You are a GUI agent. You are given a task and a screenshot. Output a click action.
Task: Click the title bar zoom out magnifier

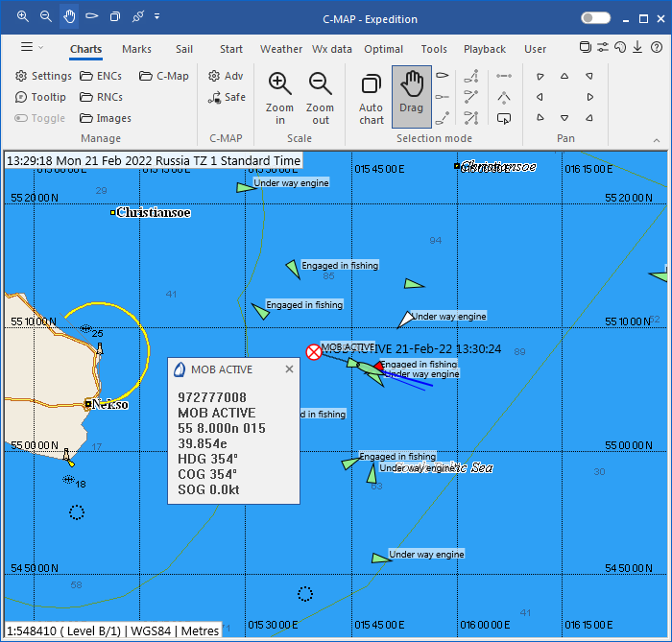point(46,16)
